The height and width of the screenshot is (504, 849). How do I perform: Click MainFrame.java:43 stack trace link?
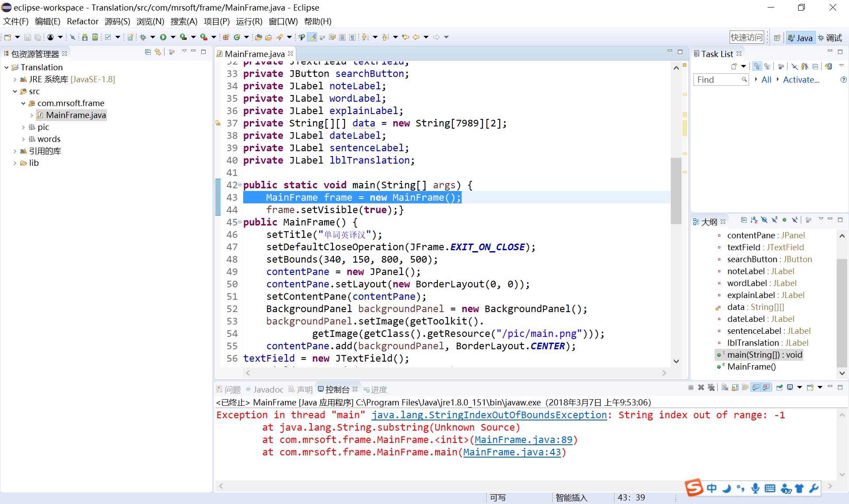point(512,452)
